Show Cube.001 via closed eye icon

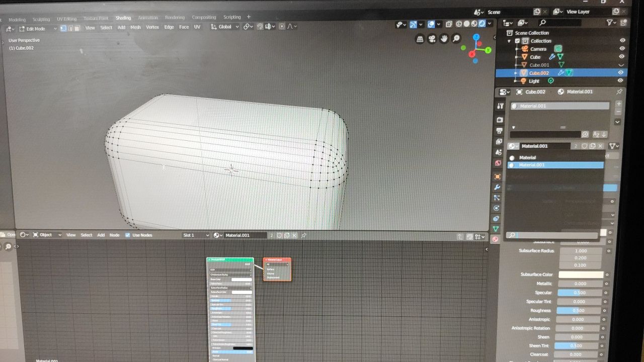(x=621, y=65)
